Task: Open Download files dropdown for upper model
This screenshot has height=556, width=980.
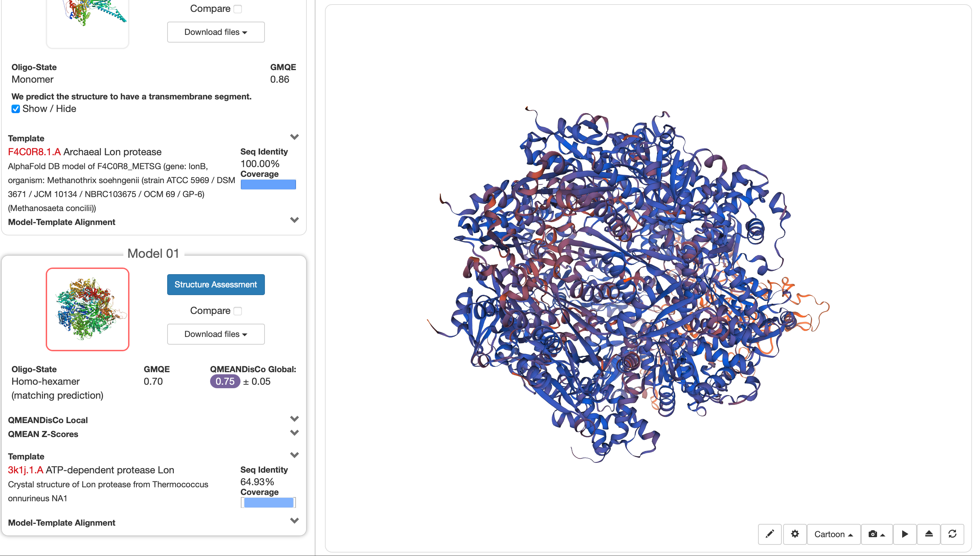Action: 216,32
